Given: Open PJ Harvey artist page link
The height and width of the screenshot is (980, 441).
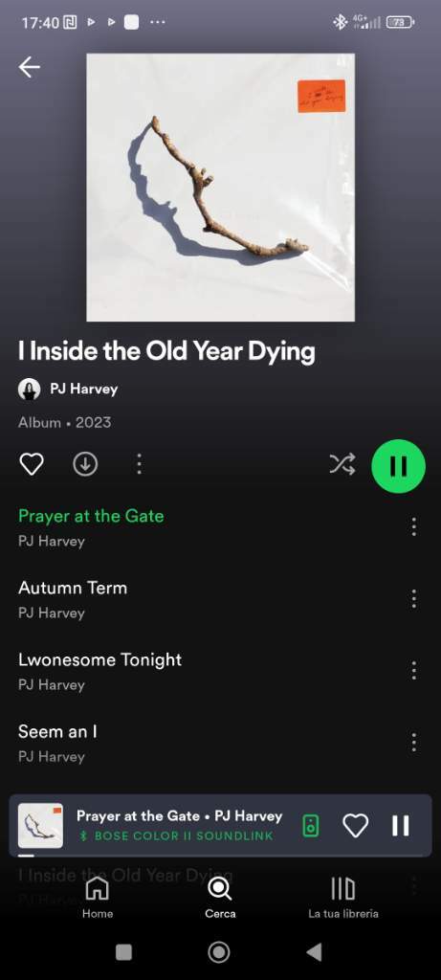Looking at the screenshot, I should click(x=83, y=389).
